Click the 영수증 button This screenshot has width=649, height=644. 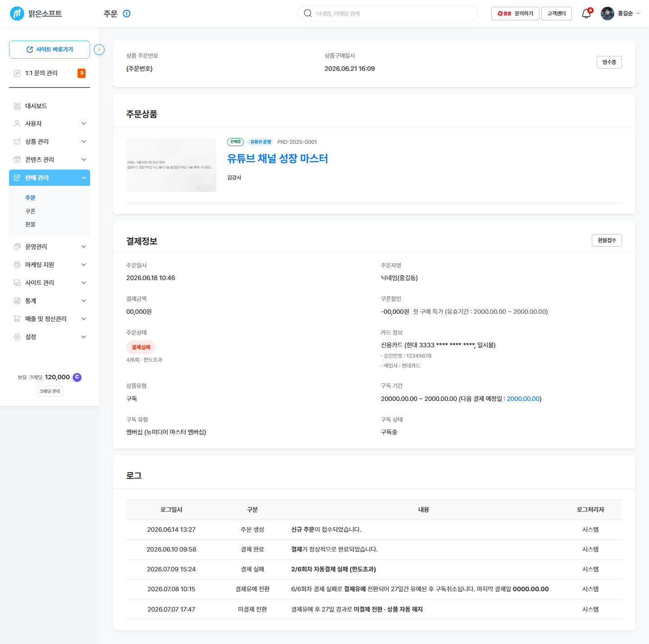(x=609, y=62)
